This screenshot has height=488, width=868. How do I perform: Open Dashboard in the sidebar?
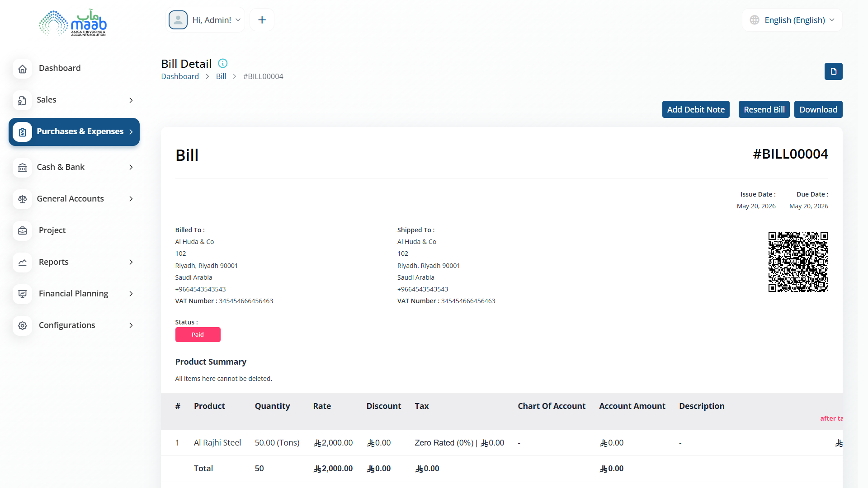60,68
